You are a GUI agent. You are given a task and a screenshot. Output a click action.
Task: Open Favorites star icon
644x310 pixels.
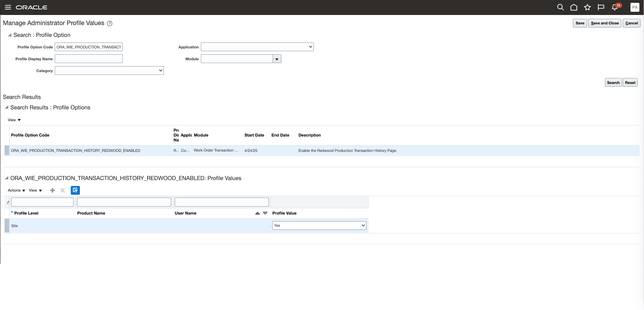[x=588, y=7]
